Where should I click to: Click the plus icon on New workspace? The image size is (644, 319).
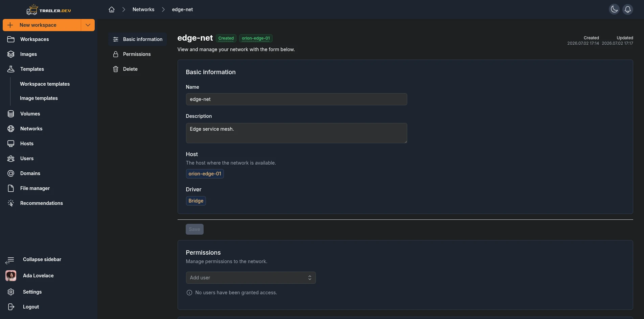pyautogui.click(x=10, y=25)
